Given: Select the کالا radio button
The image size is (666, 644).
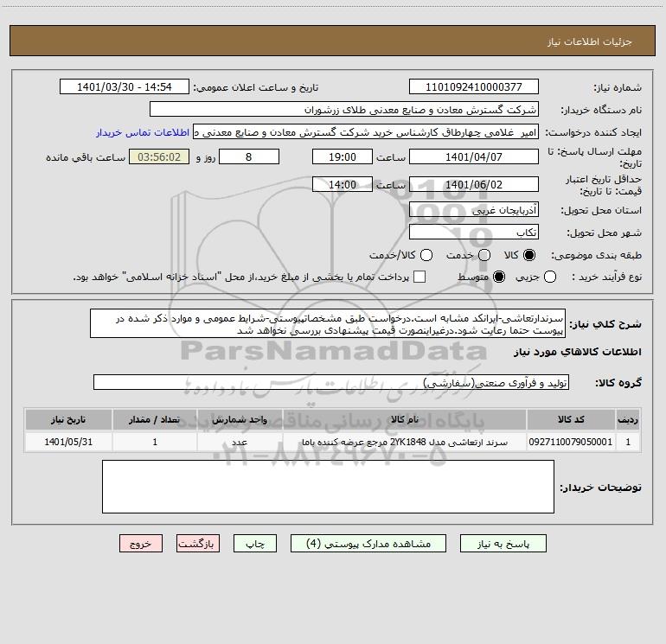Looking at the screenshot, I should pyautogui.click(x=529, y=255).
